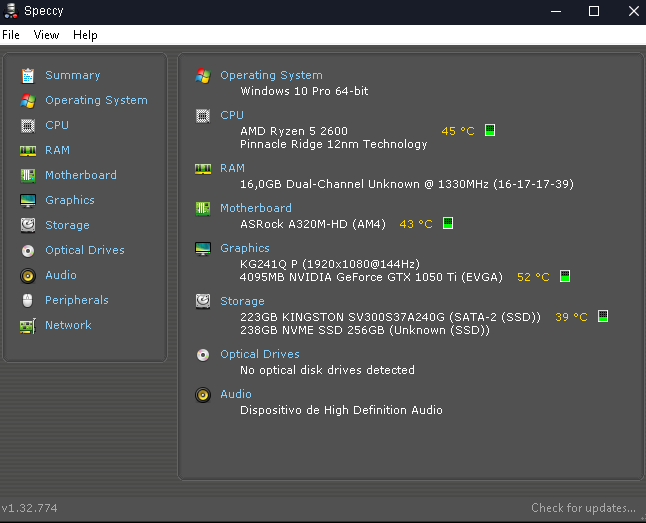Select the Peripherals mouse icon
Viewport: 646px width, 523px height.
pyautogui.click(x=28, y=300)
